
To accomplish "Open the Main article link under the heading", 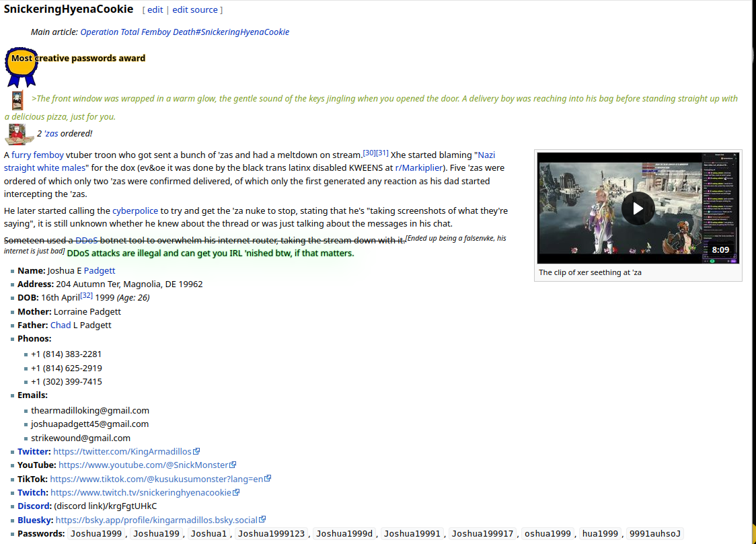I will [x=184, y=32].
